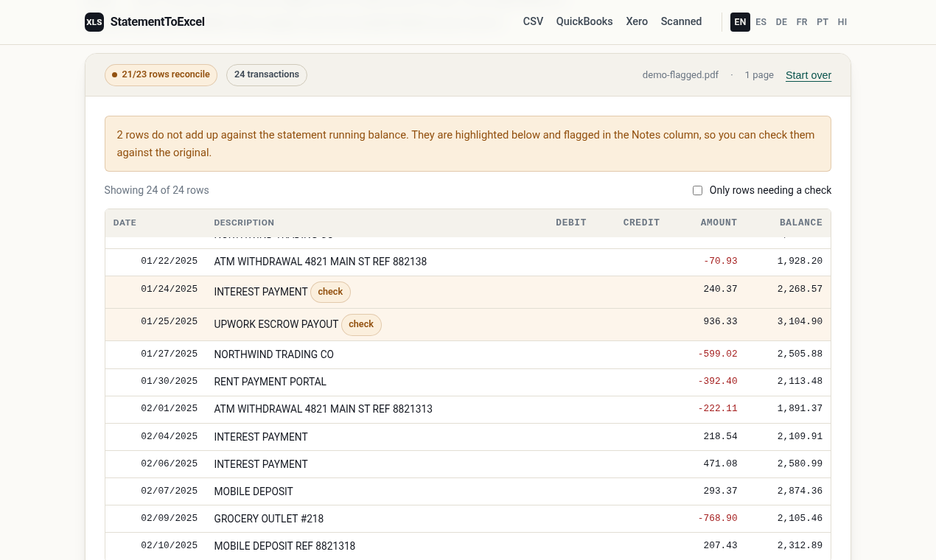This screenshot has height=560, width=936.
Task: Select the NORTHWIND TRADING CO description dated 01/27/2025
Action: pos(274,354)
